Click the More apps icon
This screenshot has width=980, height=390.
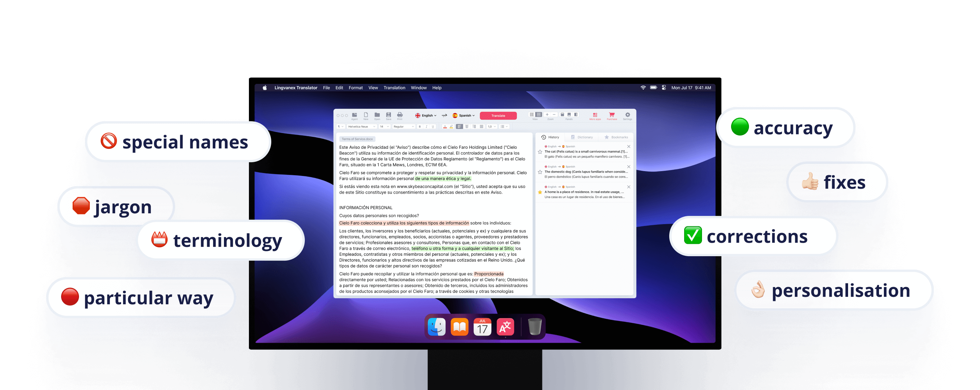pos(595,115)
